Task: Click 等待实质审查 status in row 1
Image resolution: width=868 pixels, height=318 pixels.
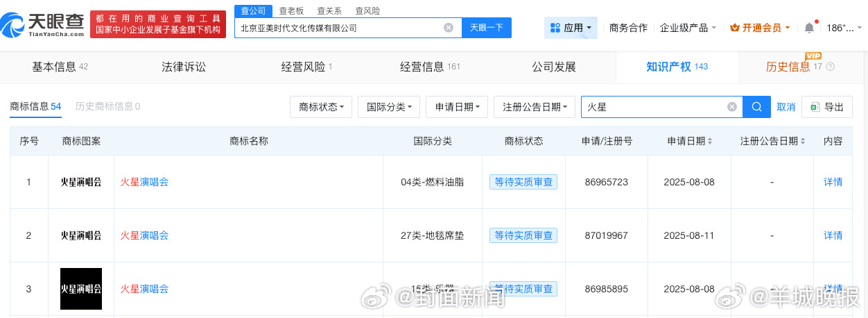Action: coord(523,182)
